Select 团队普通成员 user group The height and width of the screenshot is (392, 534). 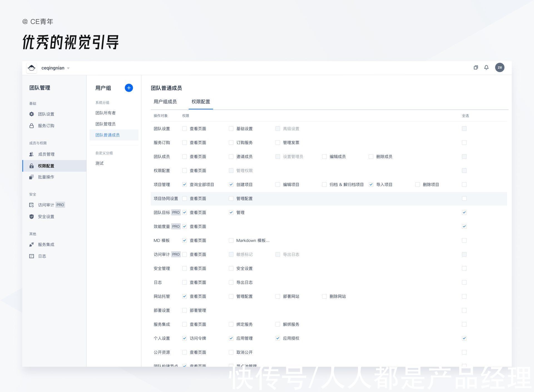coord(114,135)
